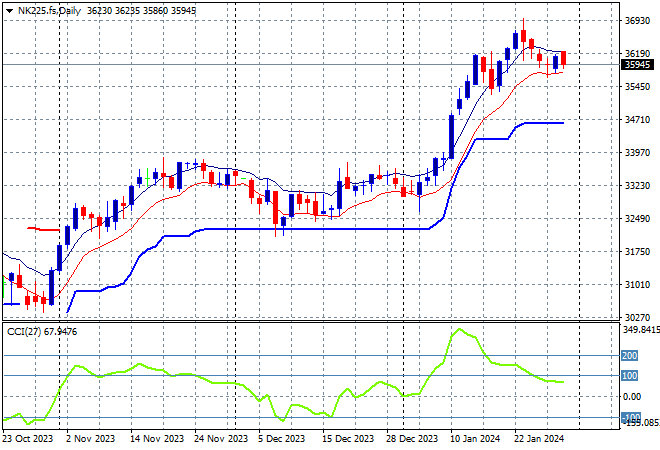Click the 5 Dec 2023 date label
Image resolution: width=660 pixels, height=450 pixels.
point(281,439)
